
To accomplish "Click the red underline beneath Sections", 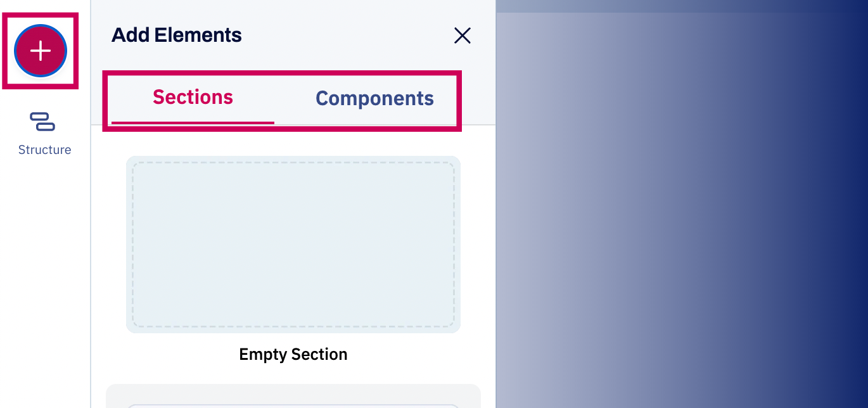I will click(x=193, y=122).
